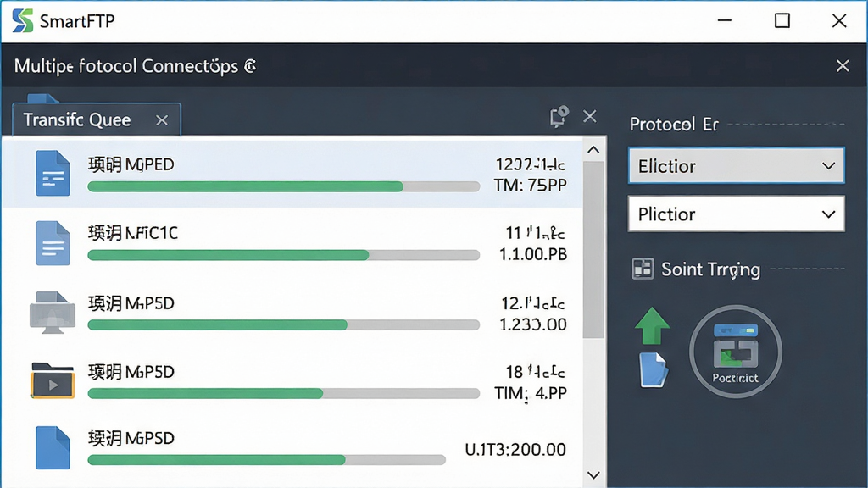Click the progress bar of the MGPED transfer
Image resolution: width=868 pixels, height=488 pixels.
click(283, 187)
